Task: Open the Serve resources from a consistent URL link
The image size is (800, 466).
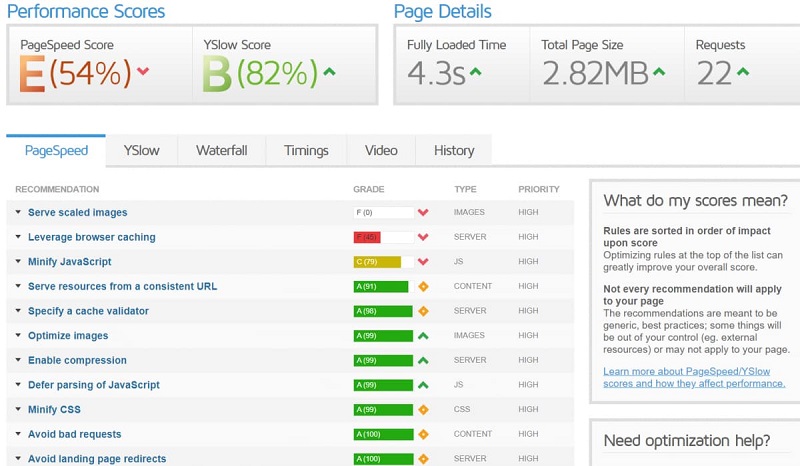Action: (122, 286)
